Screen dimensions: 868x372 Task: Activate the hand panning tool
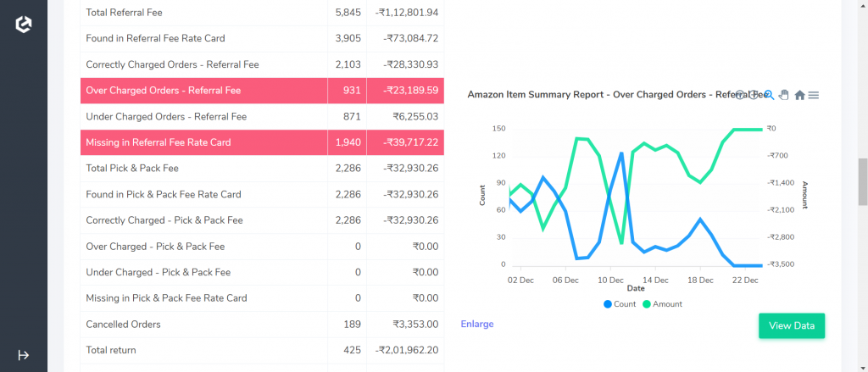coord(783,95)
